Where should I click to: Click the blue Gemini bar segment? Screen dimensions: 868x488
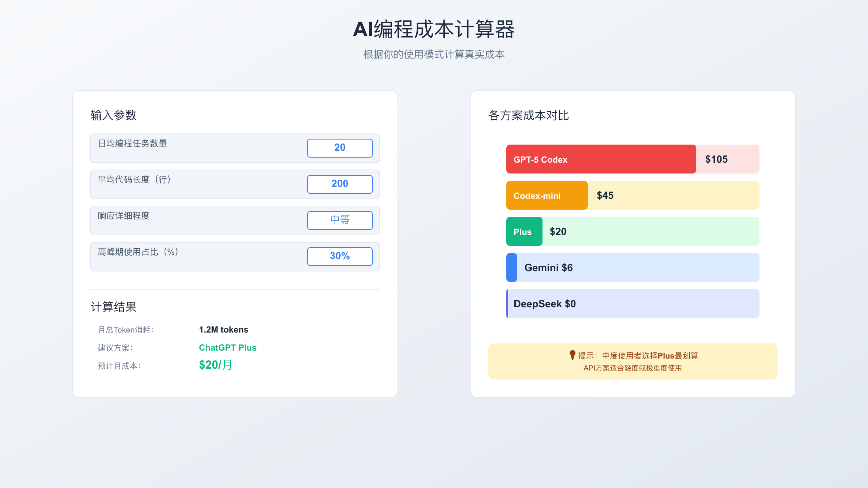pos(512,267)
